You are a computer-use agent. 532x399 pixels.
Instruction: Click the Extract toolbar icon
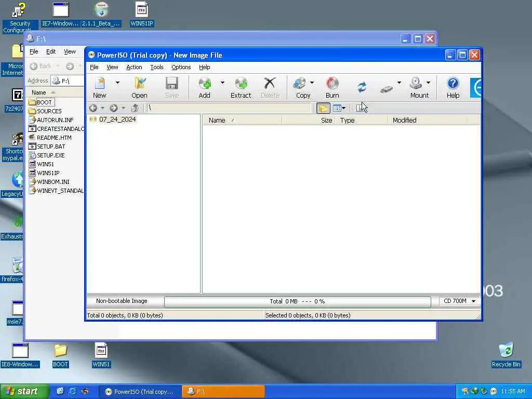click(241, 87)
